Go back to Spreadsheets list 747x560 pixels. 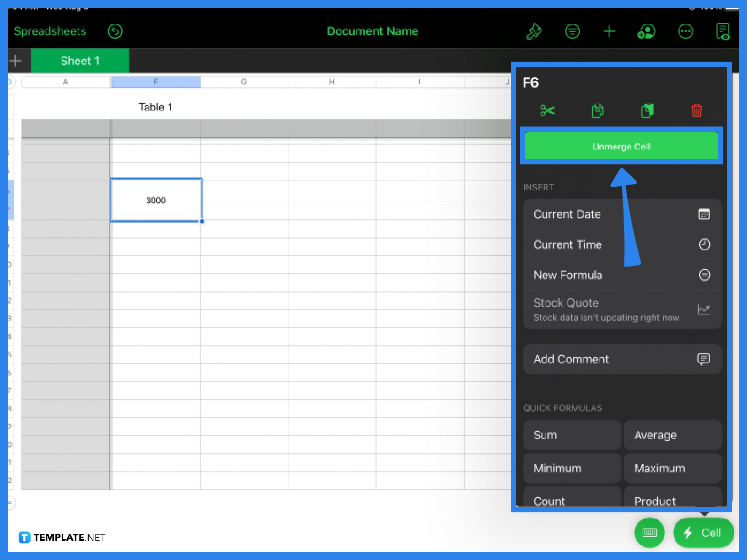tap(50, 32)
